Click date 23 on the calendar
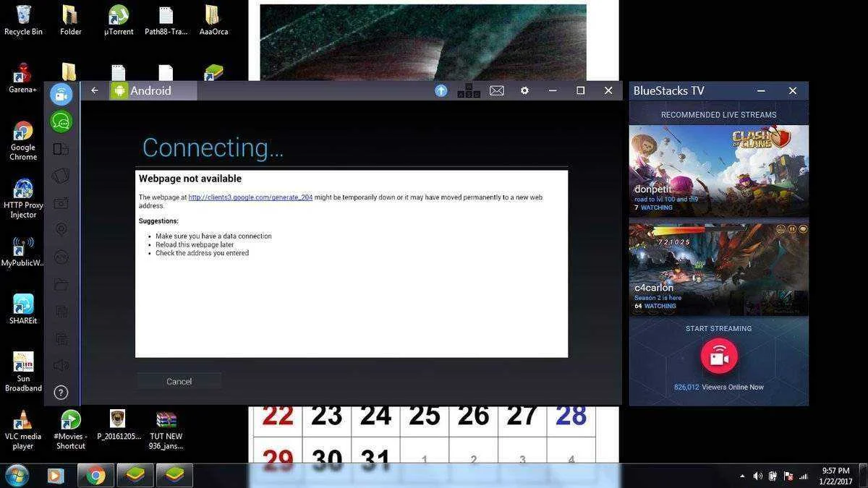 pos(326,416)
